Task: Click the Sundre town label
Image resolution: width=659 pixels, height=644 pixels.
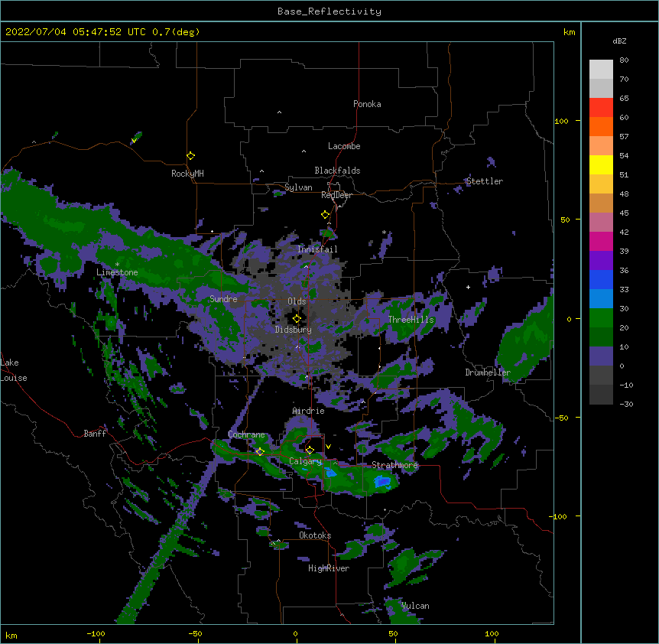Action: point(223,299)
